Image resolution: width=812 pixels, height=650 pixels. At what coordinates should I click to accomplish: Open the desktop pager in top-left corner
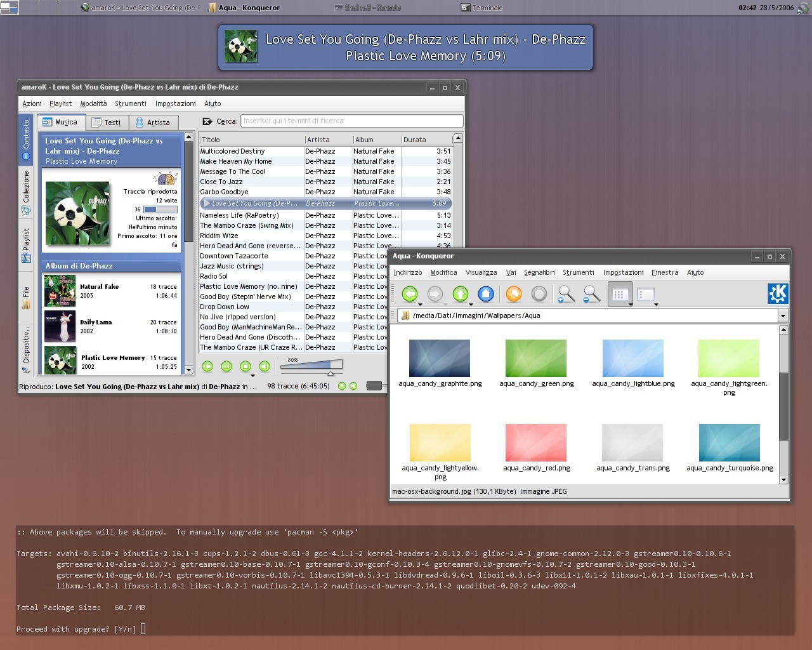[x=10, y=8]
